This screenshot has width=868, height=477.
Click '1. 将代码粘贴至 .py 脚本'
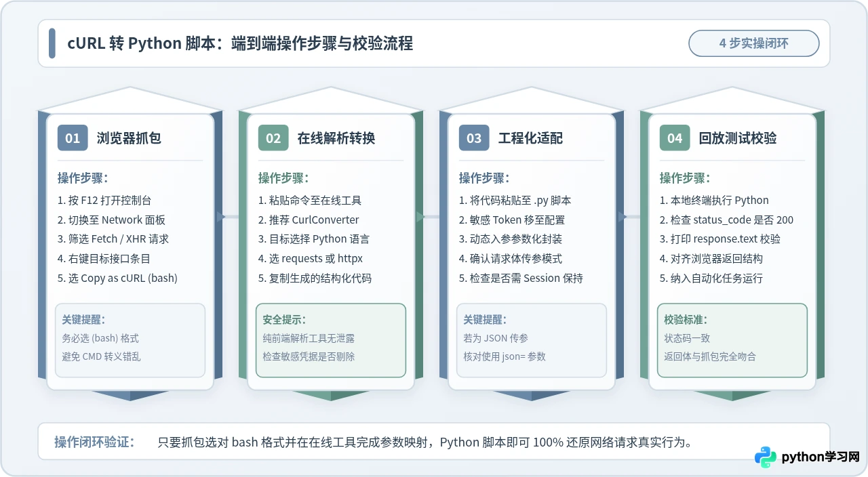(515, 201)
